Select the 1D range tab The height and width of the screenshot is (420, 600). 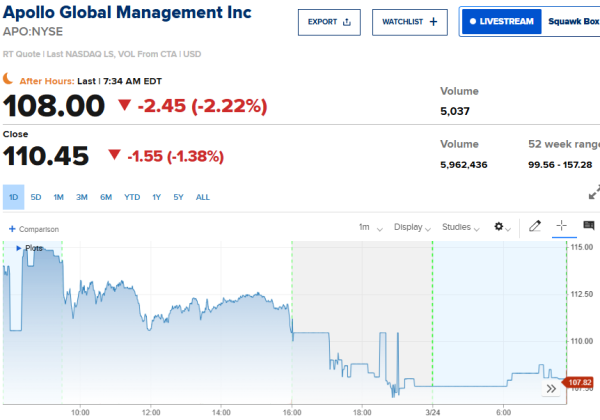[13, 197]
